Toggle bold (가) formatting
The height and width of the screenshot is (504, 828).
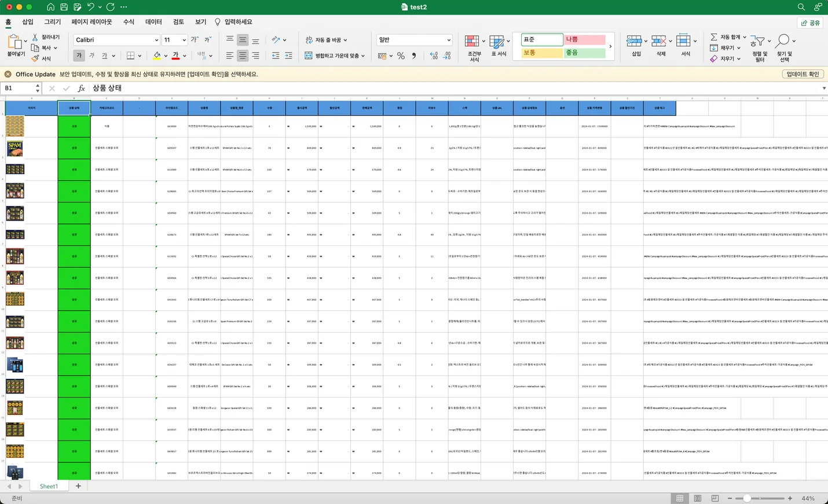pos(79,56)
